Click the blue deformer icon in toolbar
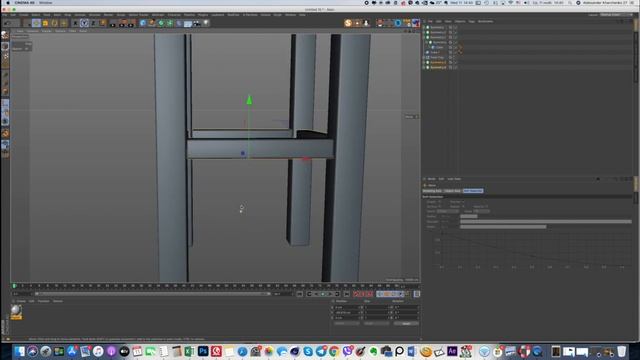The width and height of the screenshot is (640, 360). pyautogui.click(x=179, y=23)
